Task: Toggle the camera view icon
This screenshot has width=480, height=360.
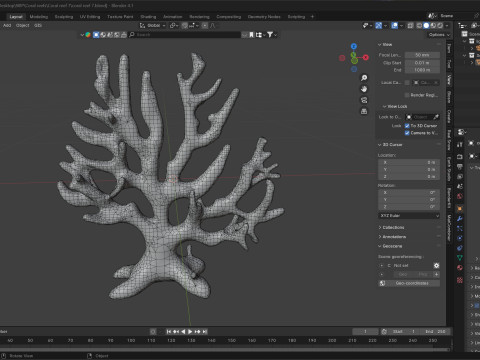Action: (364, 100)
